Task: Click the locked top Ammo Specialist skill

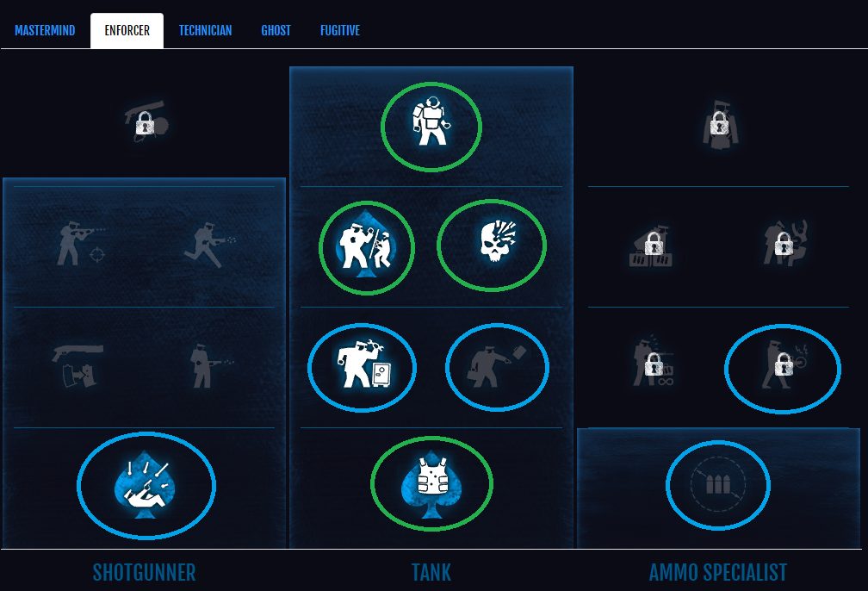Action: click(x=719, y=125)
